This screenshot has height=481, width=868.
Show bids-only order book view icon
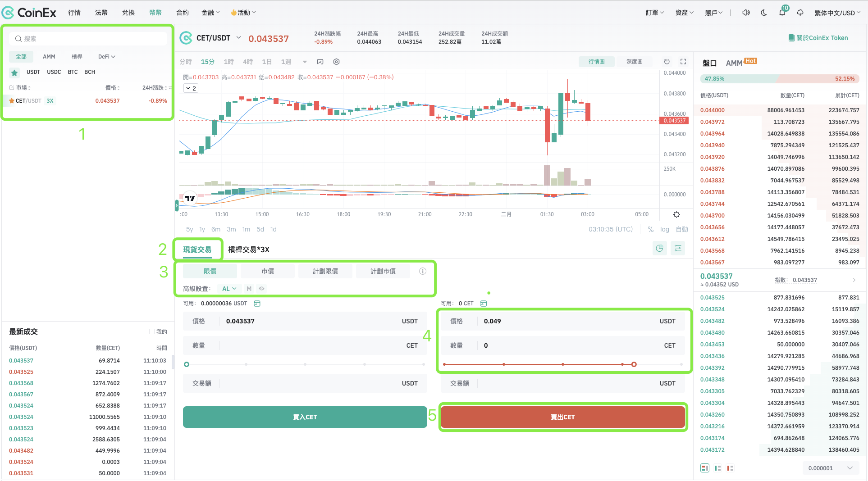pos(718,468)
